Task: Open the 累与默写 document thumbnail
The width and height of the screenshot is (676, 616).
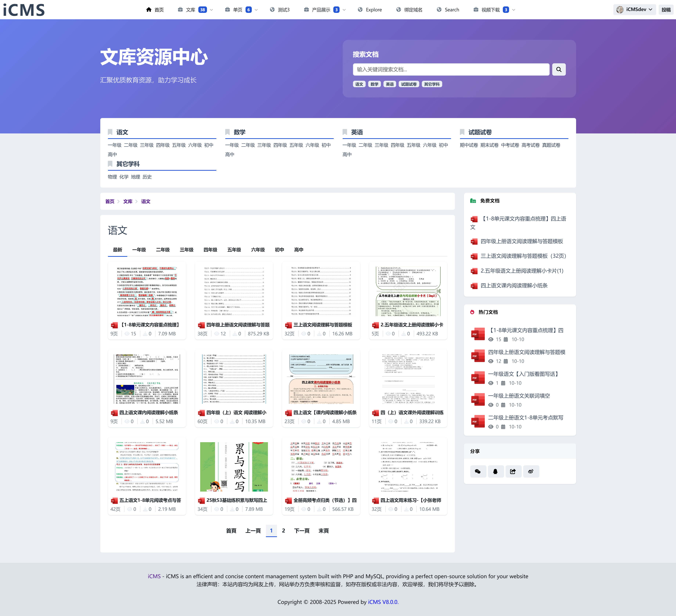Action: 234,467
